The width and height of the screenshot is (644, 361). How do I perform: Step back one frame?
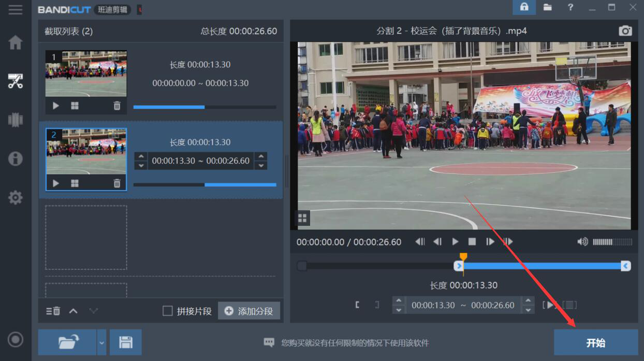(437, 242)
